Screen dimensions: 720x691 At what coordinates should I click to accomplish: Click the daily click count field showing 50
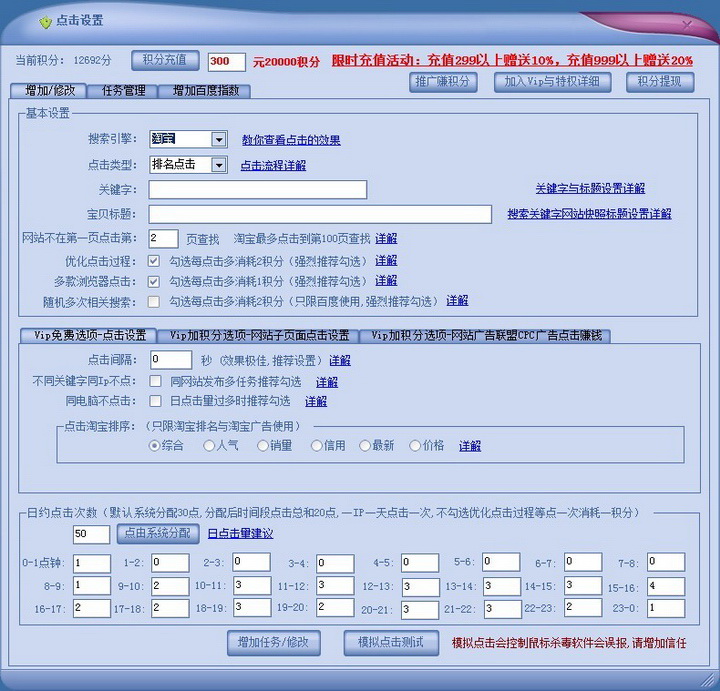[x=91, y=534]
